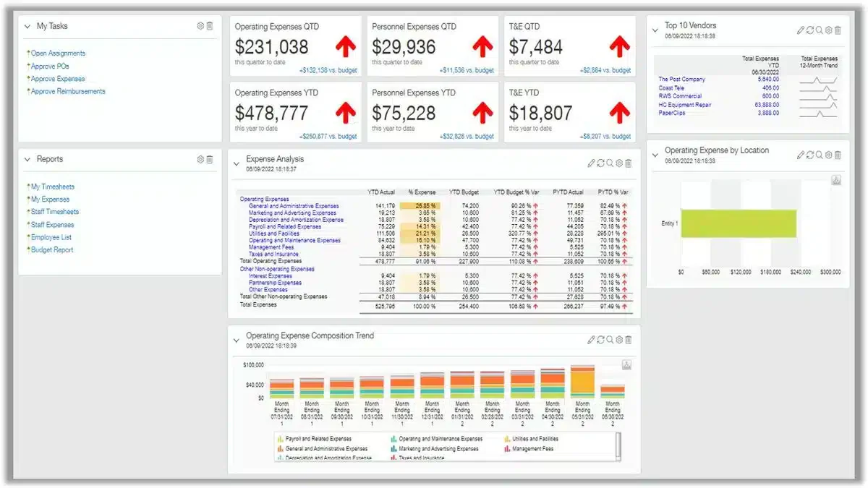Edit Operating Expense Composition Trend pencil icon

coord(591,340)
